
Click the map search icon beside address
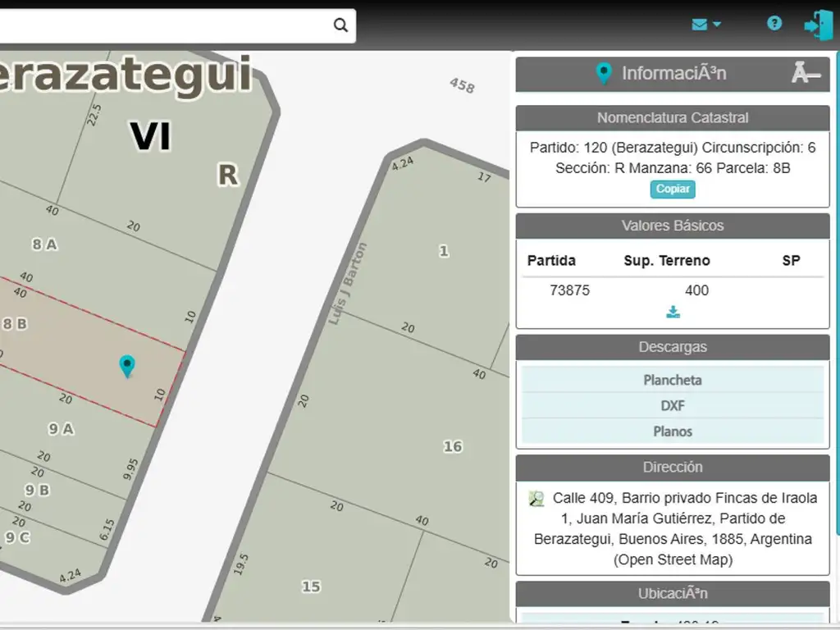point(537,499)
